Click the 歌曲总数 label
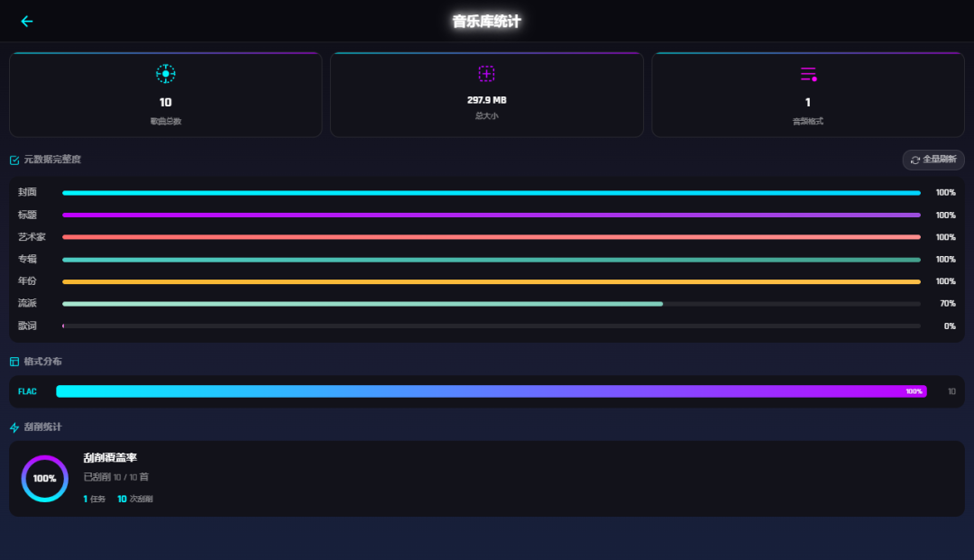Viewport: 974px width, 560px height. [x=165, y=121]
